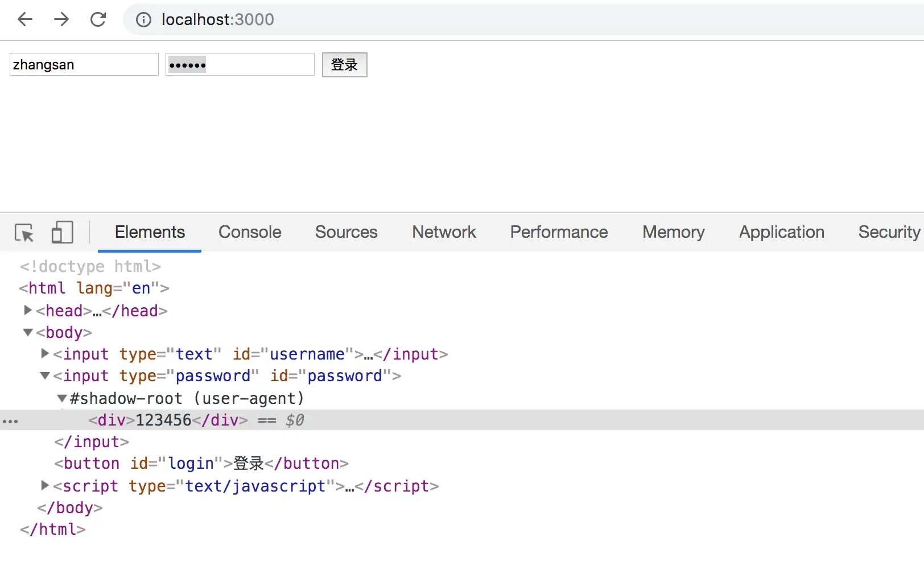Click the id="username" attribute value
This screenshot has height=586, width=924.
click(307, 354)
